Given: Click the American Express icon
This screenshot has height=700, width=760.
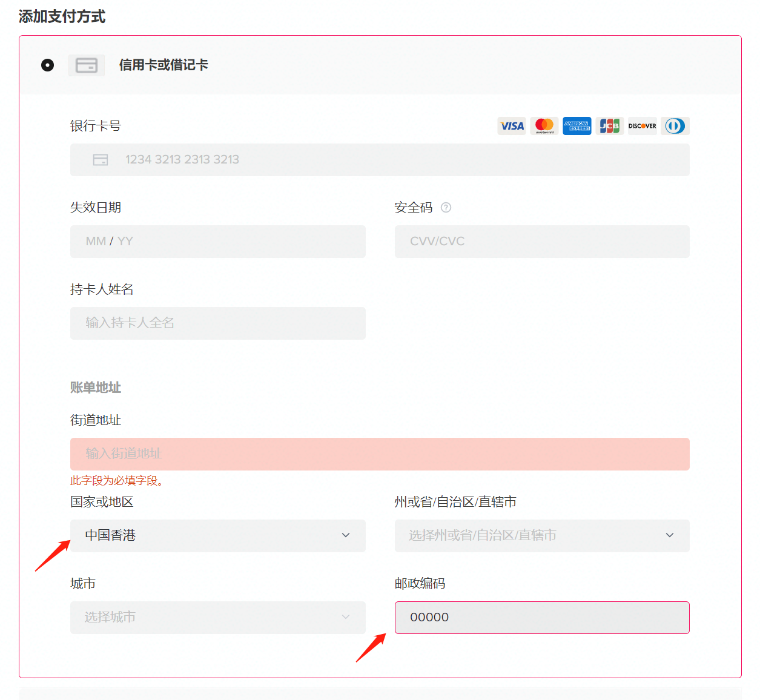Looking at the screenshot, I should click(x=577, y=126).
